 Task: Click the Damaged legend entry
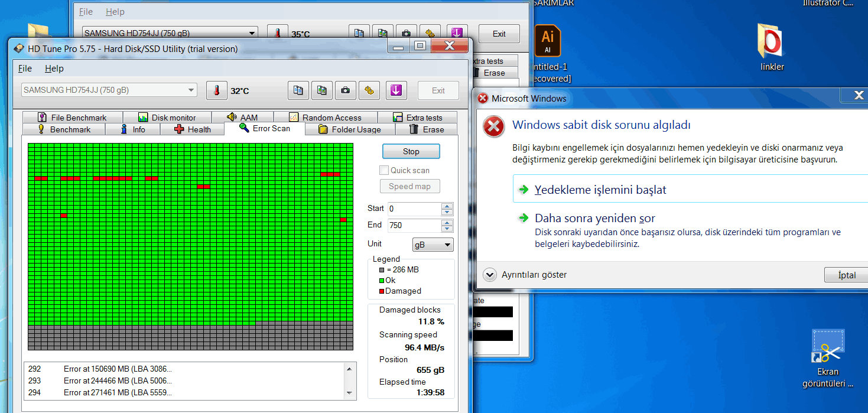(400, 291)
